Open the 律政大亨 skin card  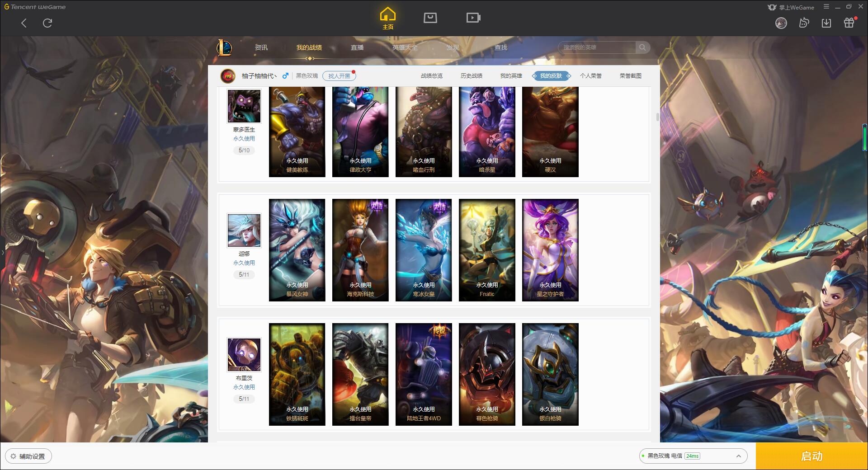[360, 132]
